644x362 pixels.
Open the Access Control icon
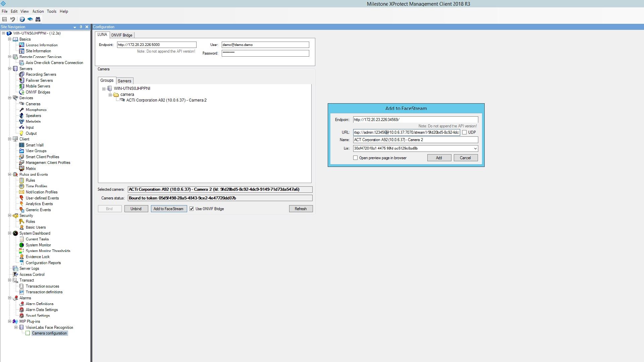[x=15, y=275]
